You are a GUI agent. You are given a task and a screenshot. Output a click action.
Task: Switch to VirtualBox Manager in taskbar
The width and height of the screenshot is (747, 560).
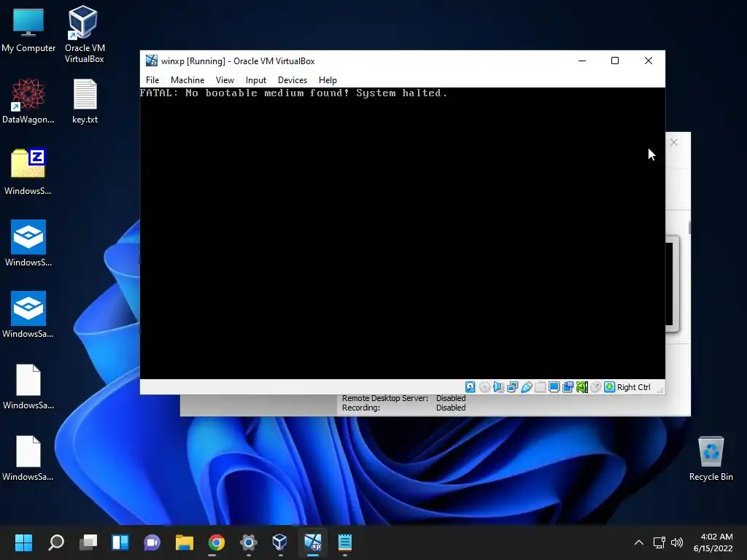pos(280,542)
